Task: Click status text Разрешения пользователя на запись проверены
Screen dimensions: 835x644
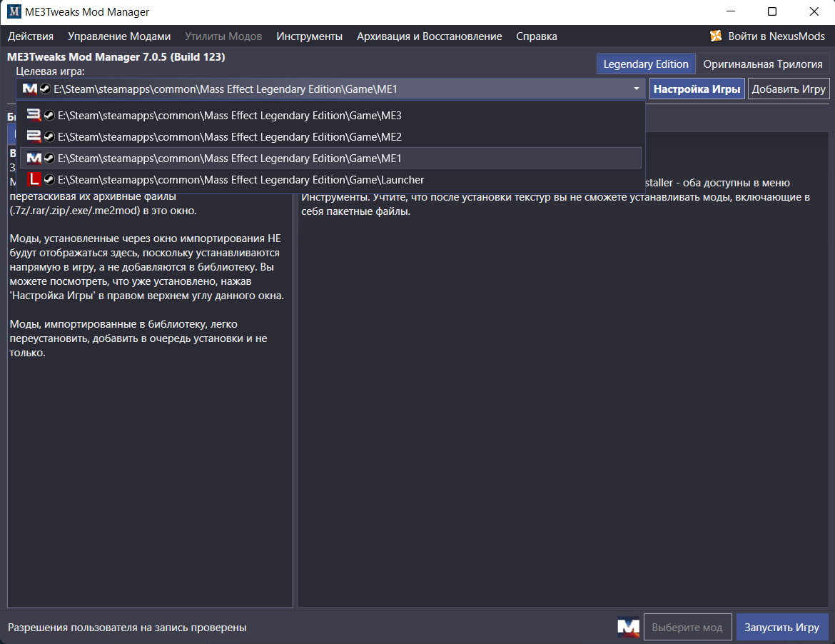Action: (127, 628)
